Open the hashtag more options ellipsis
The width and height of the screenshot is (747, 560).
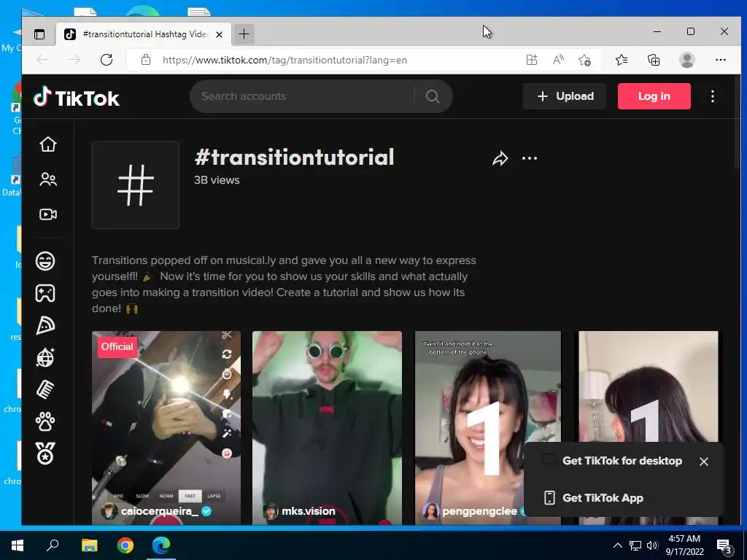point(530,158)
